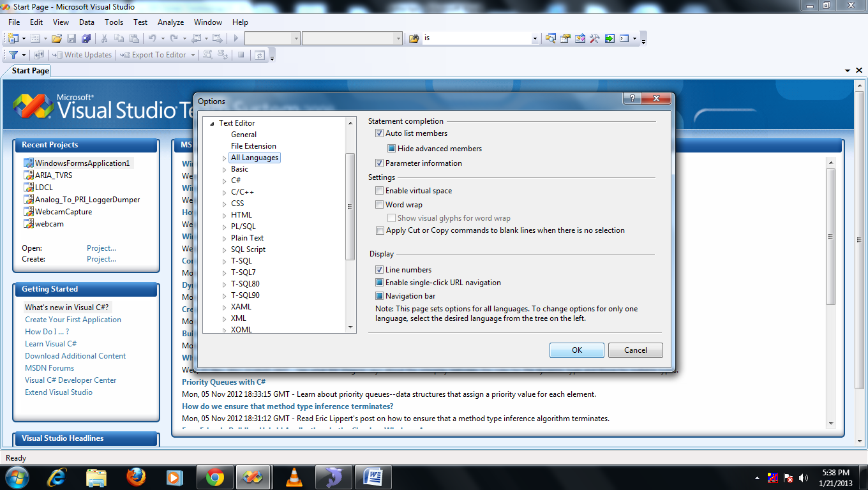Click the Command Window toolbar icon
Image resolution: width=868 pixels, height=490 pixels.
tap(624, 38)
